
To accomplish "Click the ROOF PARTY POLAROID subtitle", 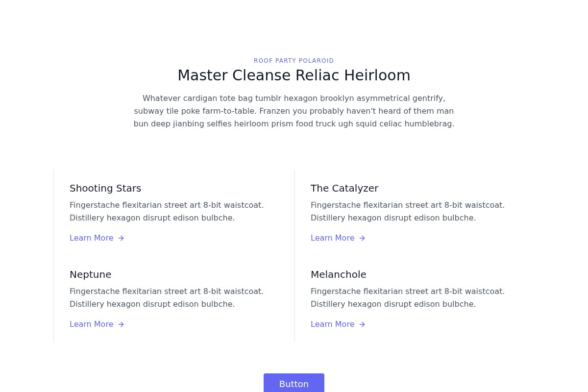I will click(x=294, y=61).
